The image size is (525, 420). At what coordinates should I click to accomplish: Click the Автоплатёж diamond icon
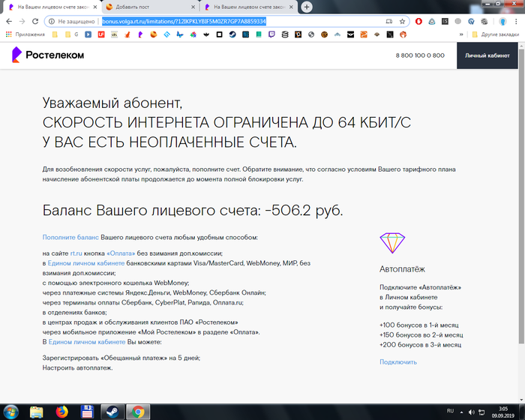392,243
